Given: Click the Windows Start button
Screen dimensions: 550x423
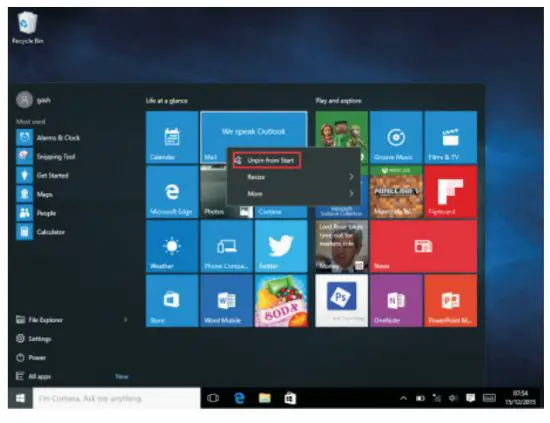Looking at the screenshot, I should [x=20, y=398].
